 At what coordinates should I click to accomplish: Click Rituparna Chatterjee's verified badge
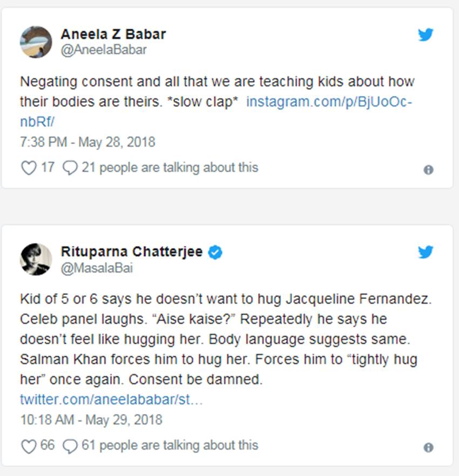(x=215, y=252)
